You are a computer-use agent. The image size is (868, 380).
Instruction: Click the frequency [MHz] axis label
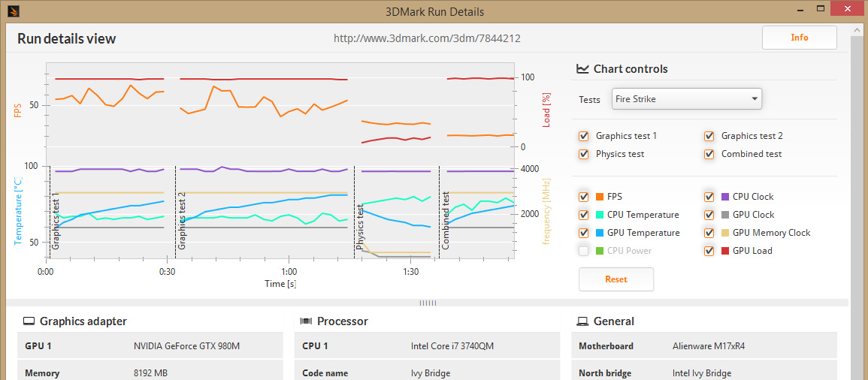coord(546,211)
